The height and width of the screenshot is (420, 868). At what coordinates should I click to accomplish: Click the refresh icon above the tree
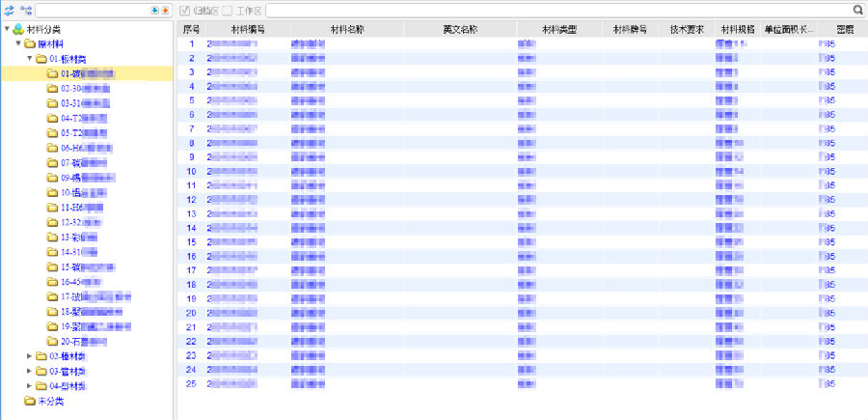tap(10, 10)
